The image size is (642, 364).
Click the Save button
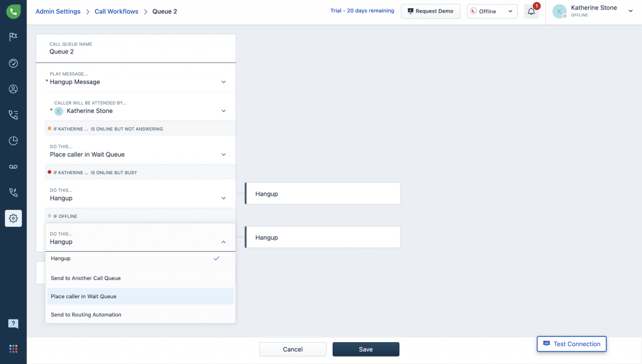click(x=366, y=349)
